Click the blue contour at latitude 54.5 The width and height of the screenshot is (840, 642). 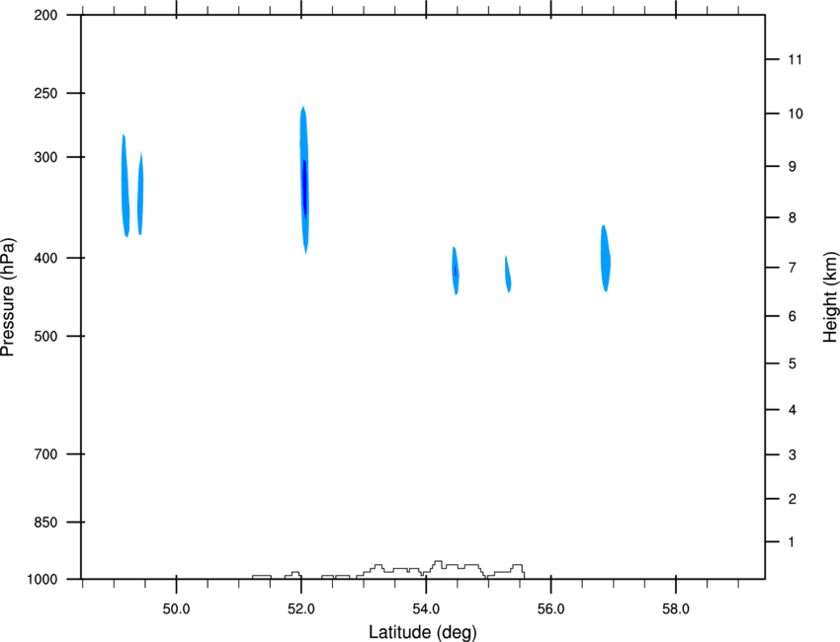455,271
